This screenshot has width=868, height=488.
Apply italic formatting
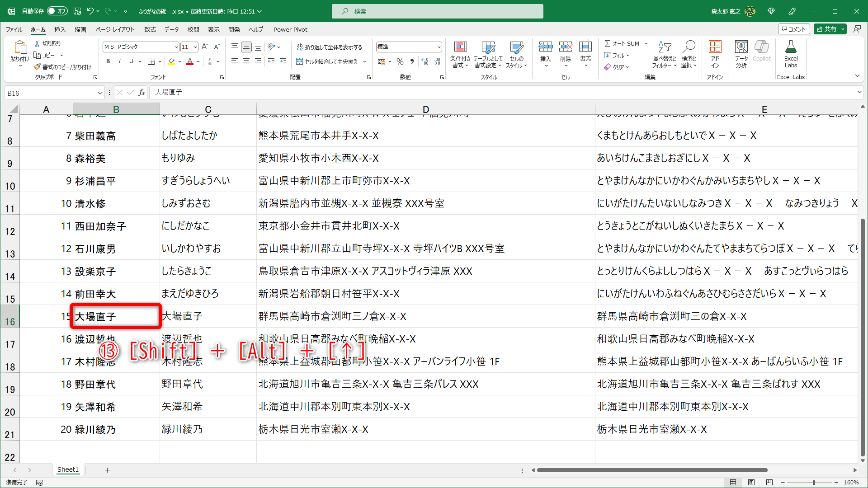(x=119, y=61)
